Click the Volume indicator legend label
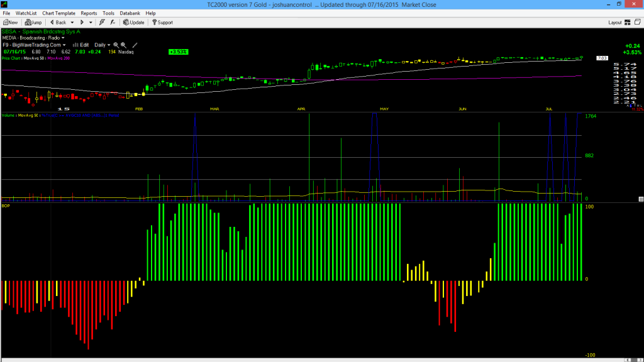This screenshot has width=644, height=362. coord(8,116)
